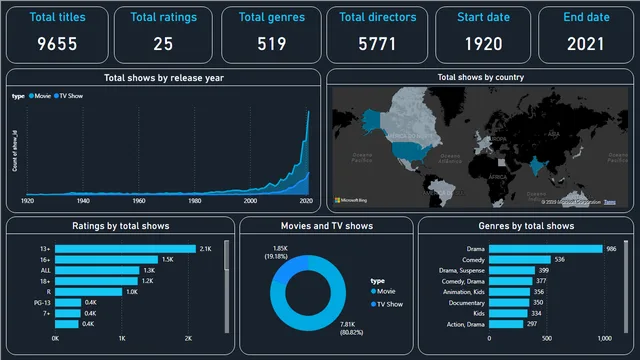Click the Comedy genre bar
The height and width of the screenshot is (360, 640).
click(520, 260)
